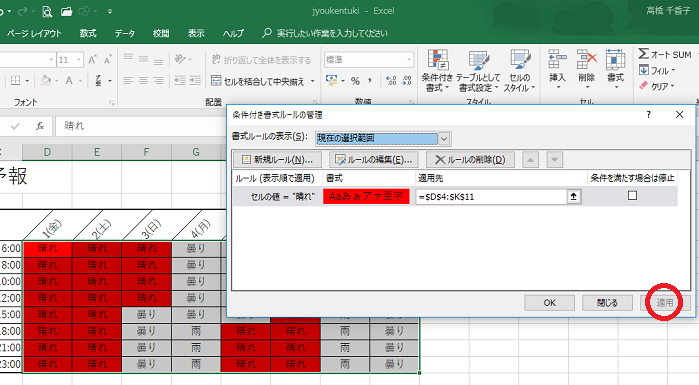Click the dialog help question mark
Image resolution: width=699 pixels, height=385 pixels.
coord(649,115)
